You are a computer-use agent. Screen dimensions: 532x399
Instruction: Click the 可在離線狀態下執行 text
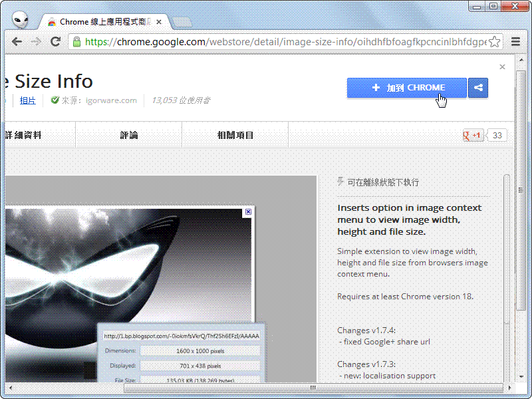383,182
